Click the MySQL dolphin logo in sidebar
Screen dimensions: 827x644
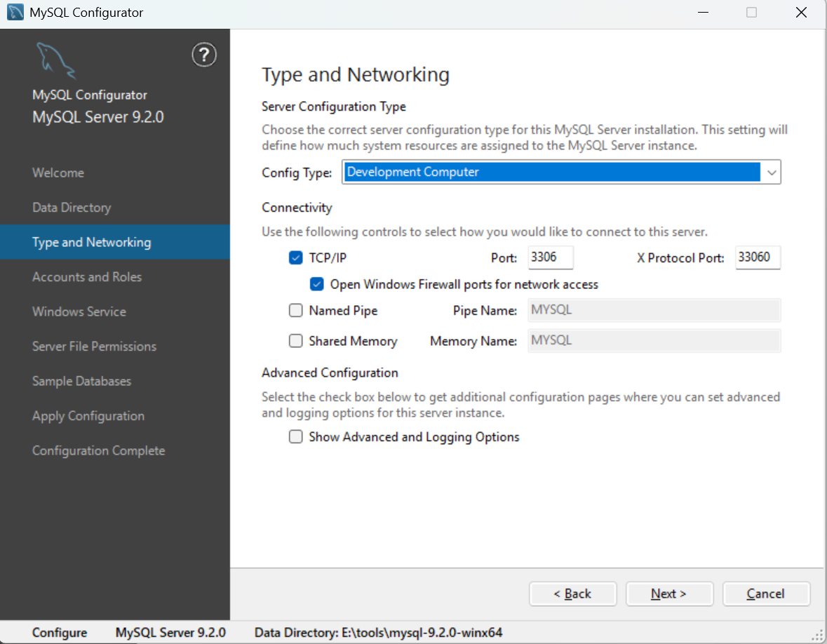coord(55,60)
